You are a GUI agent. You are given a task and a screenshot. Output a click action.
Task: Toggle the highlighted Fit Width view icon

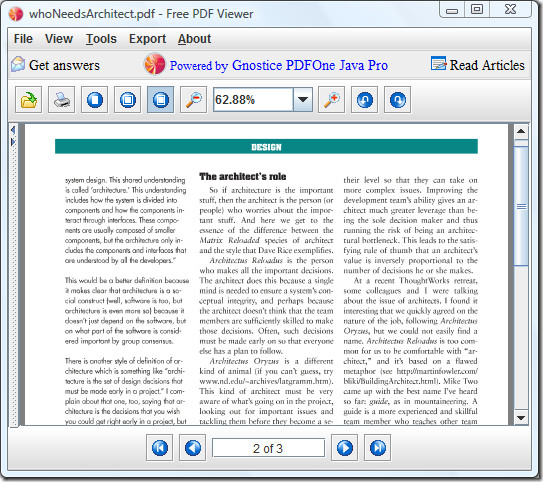[x=160, y=100]
